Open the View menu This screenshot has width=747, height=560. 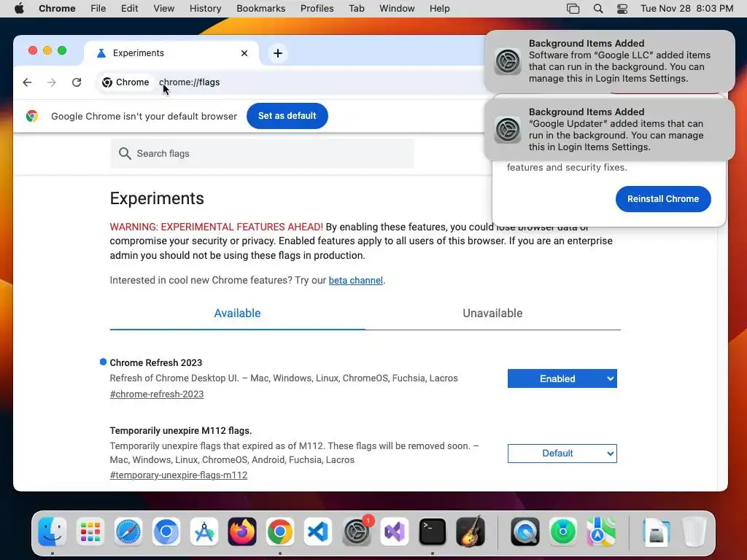164,9
